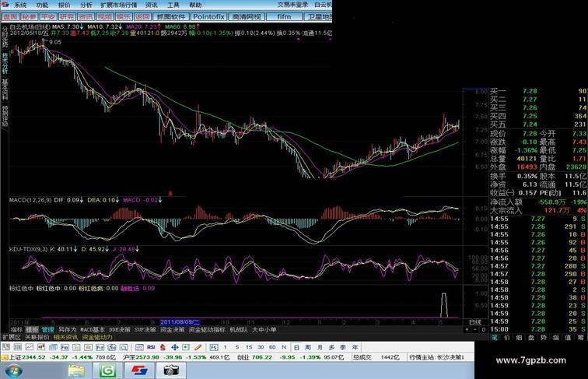Click the RSI indicator toolbar icon
588x379 pixels.
click(151, 347)
